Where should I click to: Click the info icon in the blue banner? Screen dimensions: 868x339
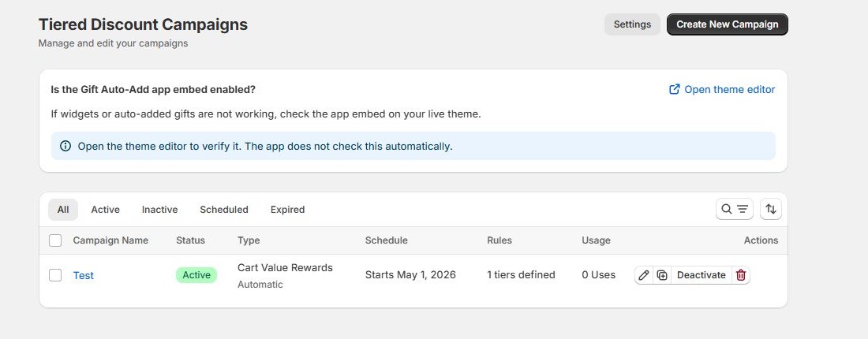(65, 146)
